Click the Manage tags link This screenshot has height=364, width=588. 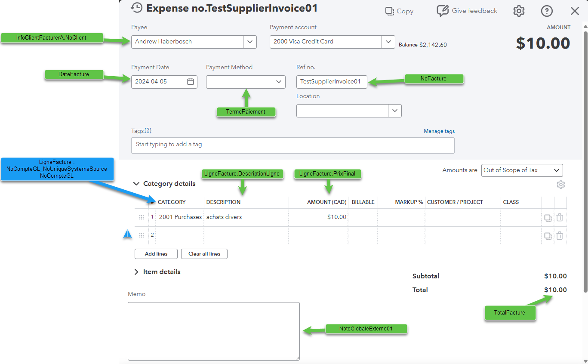(x=439, y=131)
